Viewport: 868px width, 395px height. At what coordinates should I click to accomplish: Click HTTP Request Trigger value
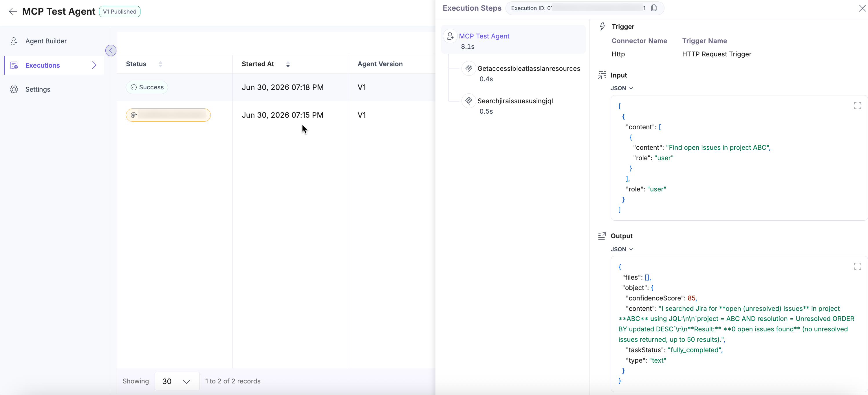pyautogui.click(x=717, y=54)
